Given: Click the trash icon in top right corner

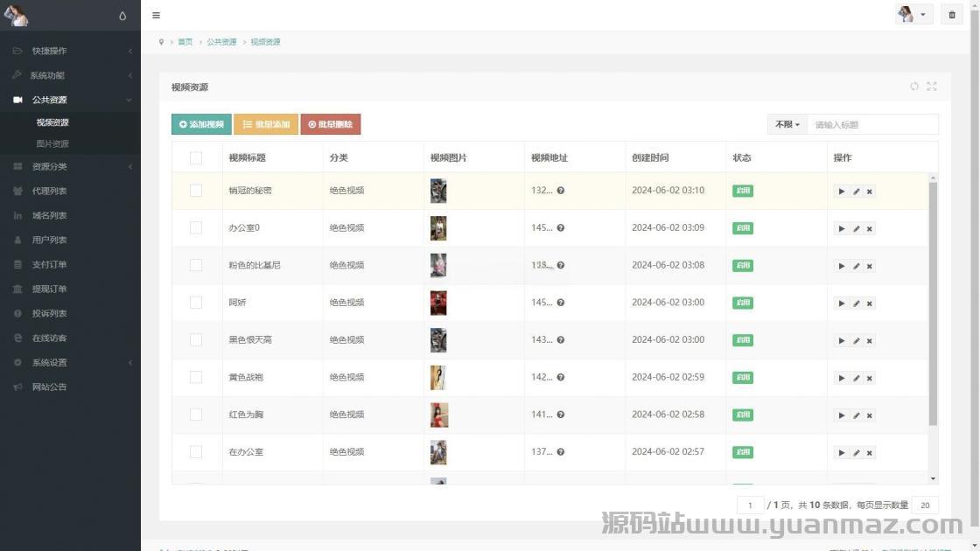Looking at the screenshot, I should [952, 15].
